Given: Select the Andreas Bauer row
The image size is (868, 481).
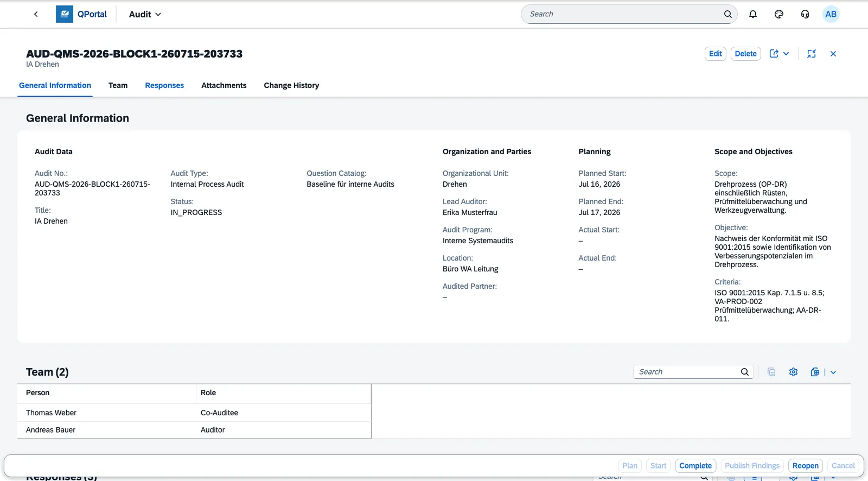Looking at the screenshot, I should coord(194,430).
